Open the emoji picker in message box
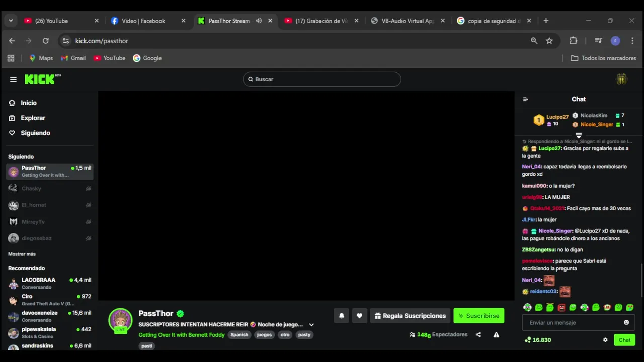This screenshot has width=644, height=362. (626, 323)
